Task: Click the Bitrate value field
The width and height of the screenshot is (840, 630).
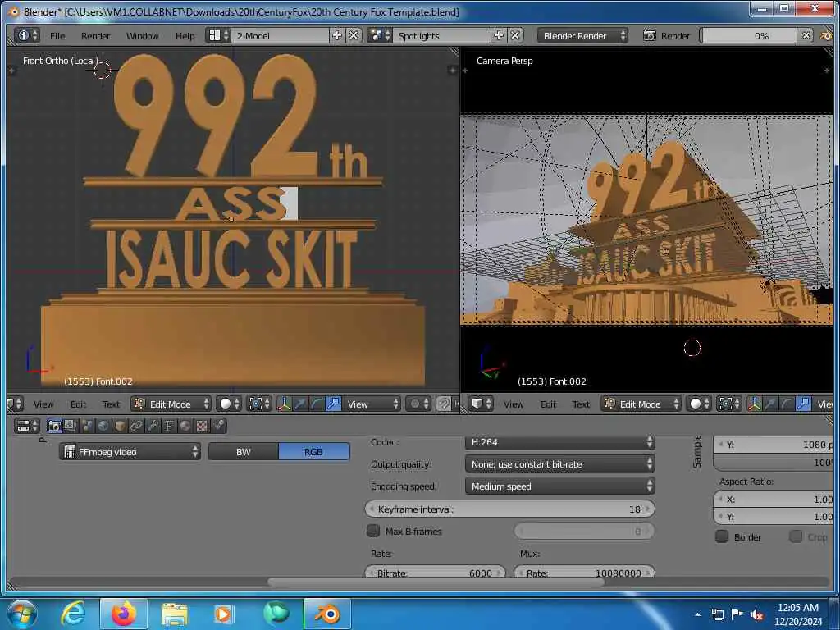Action: tap(435, 572)
